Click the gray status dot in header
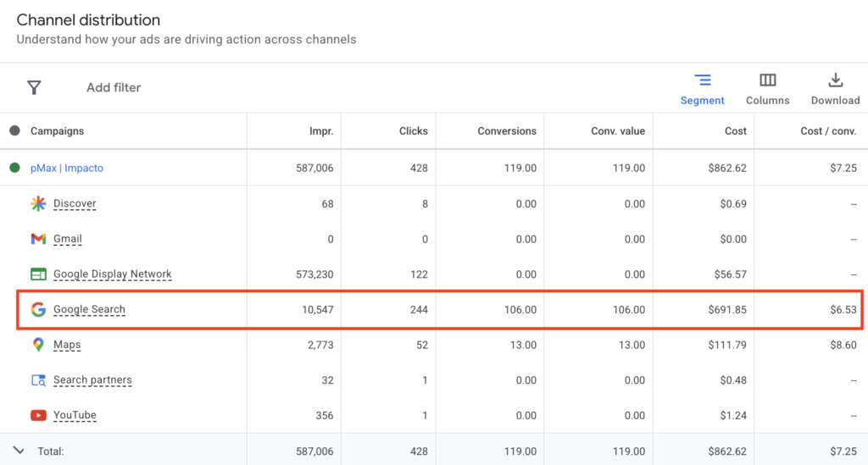Viewport: 868px width, 465px height. tap(15, 130)
